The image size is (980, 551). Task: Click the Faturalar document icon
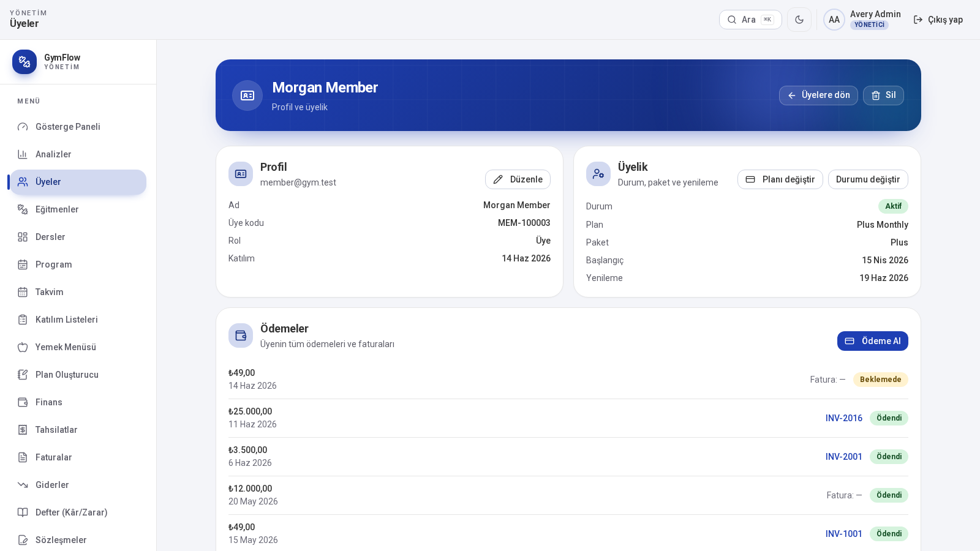(x=23, y=457)
